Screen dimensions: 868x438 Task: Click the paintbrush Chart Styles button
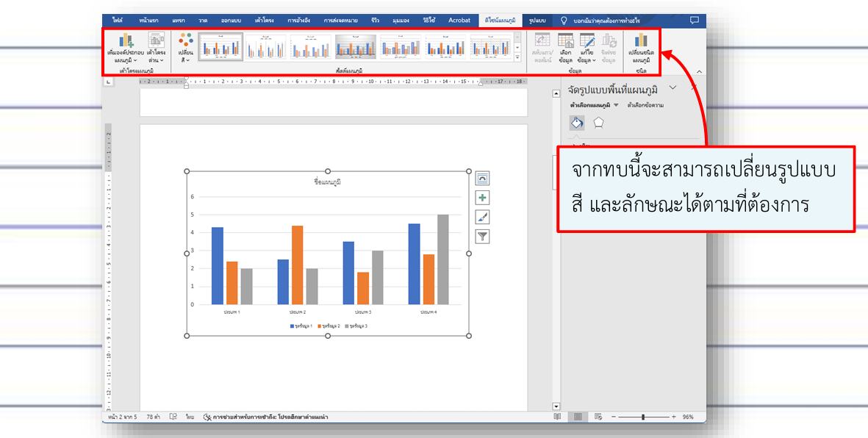pos(482,217)
